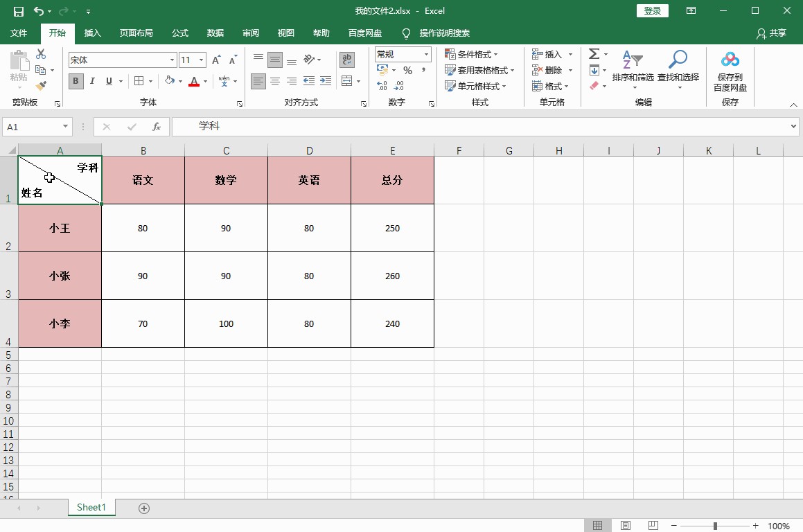The image size is (803, 532).
Task: Open 排序和筛选 sort and filter
Action: coord(633,70)
